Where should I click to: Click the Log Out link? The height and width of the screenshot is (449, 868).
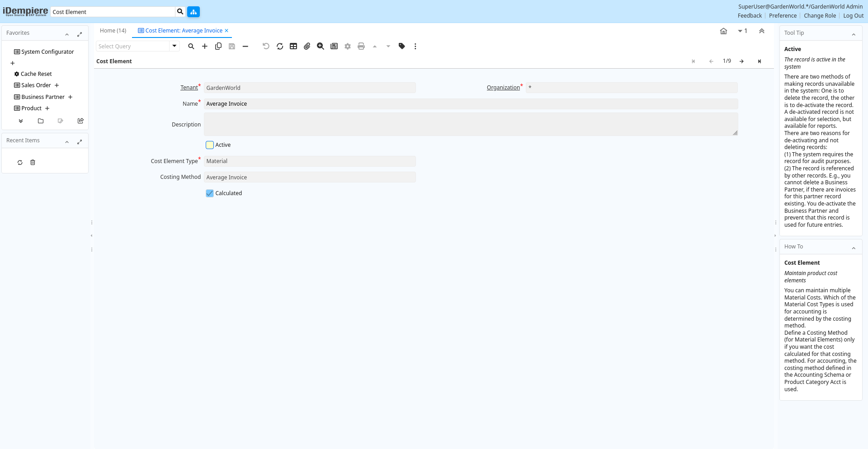tap(853, 16)
